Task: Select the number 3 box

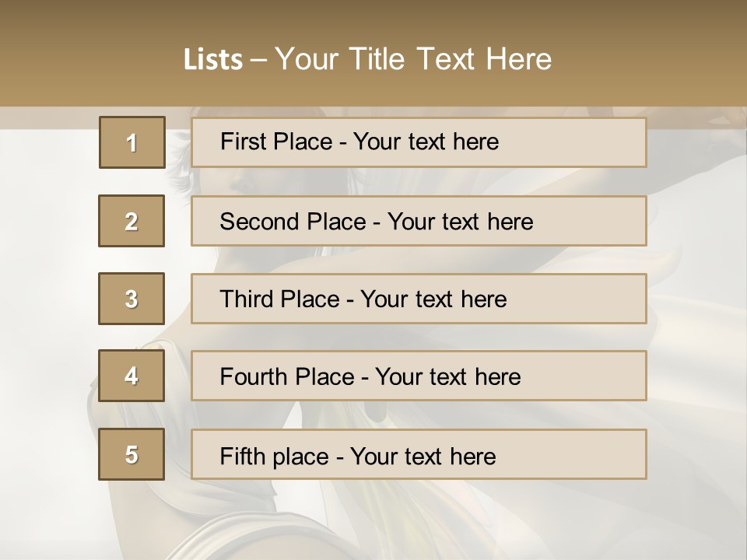Action: [x=132, y=299]
